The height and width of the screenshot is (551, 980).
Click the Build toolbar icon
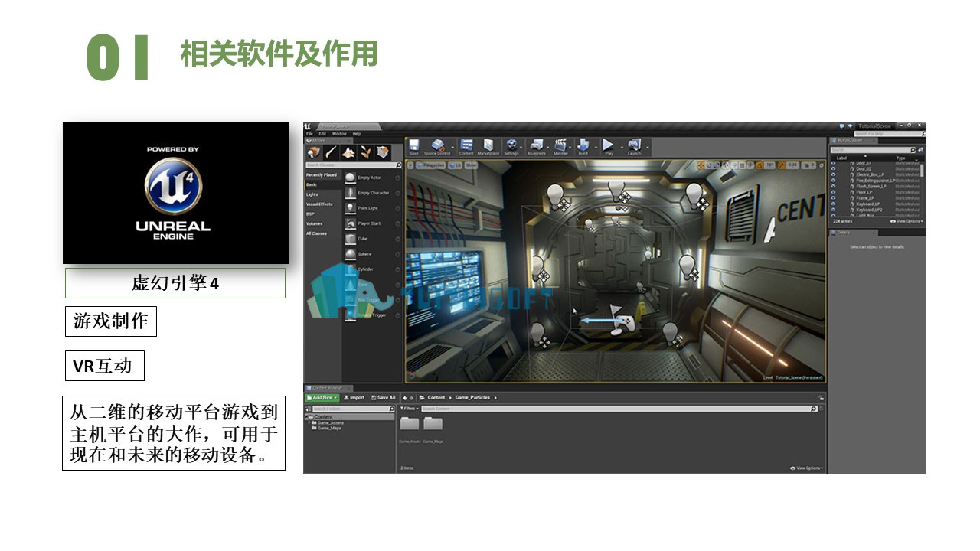583,145
